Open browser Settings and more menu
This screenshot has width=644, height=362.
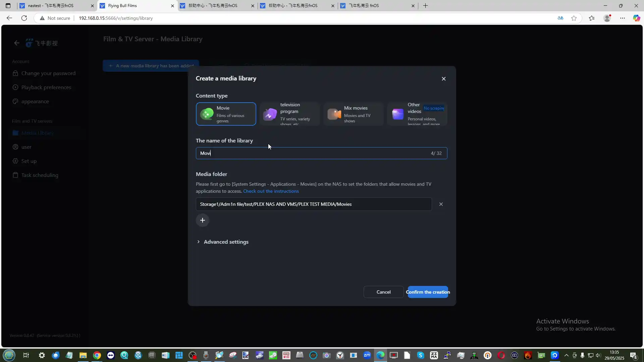click(x=622, y=18)
